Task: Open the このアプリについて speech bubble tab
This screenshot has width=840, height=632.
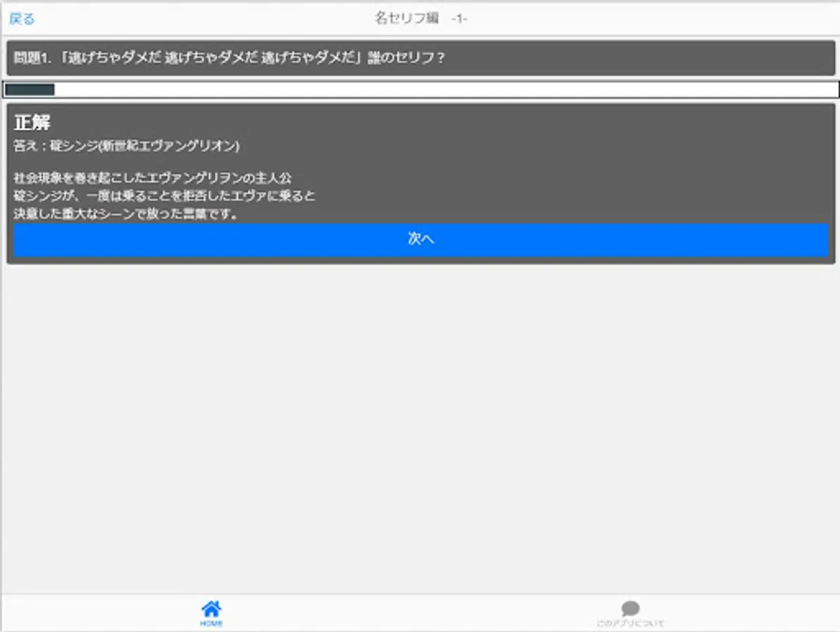Action: pos(630,613)
